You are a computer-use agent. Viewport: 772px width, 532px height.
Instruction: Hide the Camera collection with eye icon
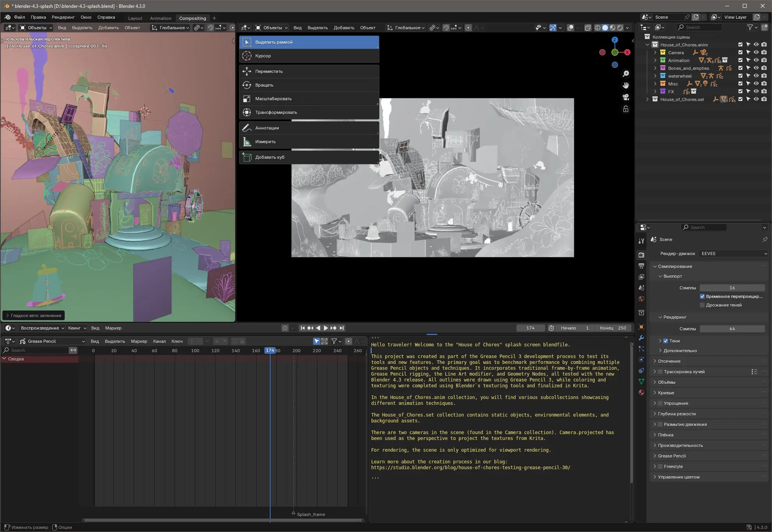tap(756, 53)
